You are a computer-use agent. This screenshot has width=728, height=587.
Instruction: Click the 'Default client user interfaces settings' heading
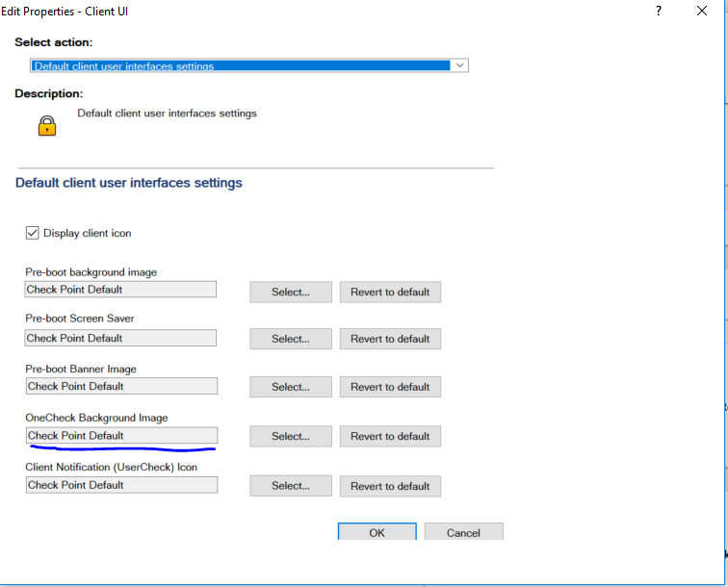(129, 183)
